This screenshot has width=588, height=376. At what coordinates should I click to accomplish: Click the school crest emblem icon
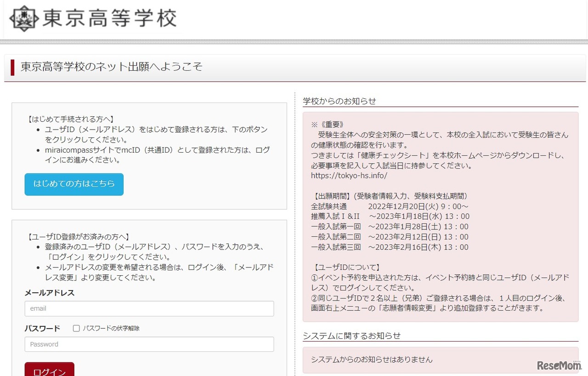(24, 18)
